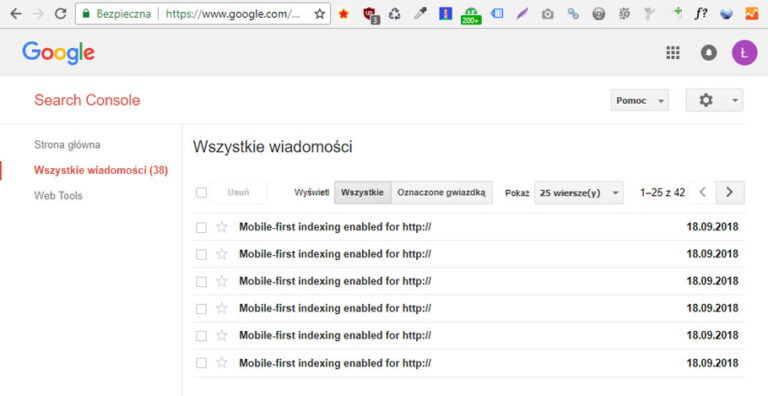
Task: Open Google notifications bell
Action: (708, 52)
